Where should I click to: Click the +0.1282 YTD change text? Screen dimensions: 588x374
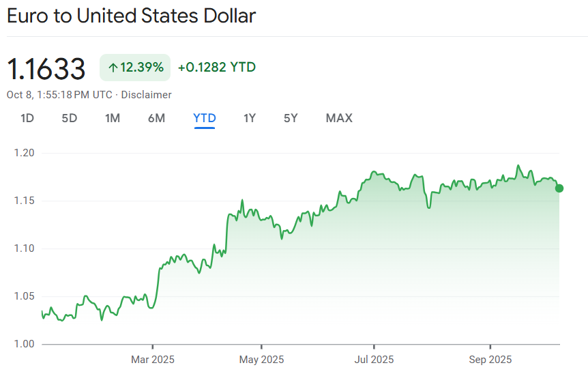coord(217,68)
